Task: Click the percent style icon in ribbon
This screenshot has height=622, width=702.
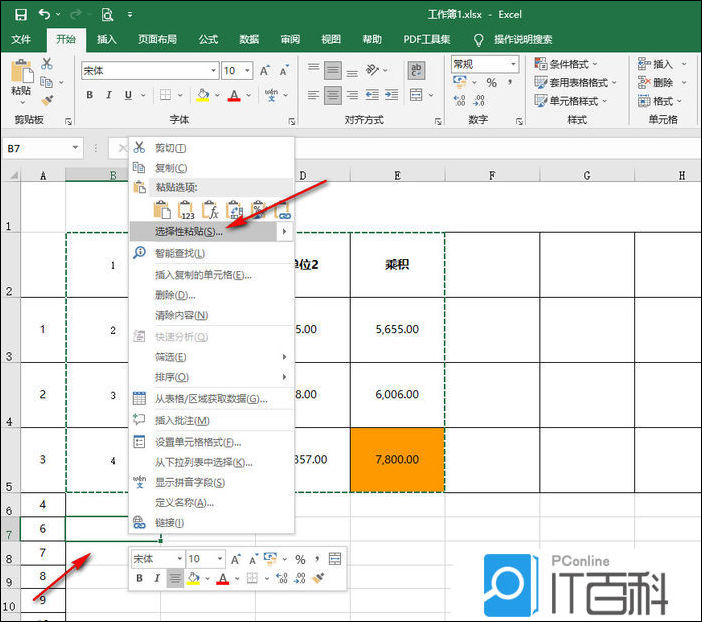Action: point(491,84)
